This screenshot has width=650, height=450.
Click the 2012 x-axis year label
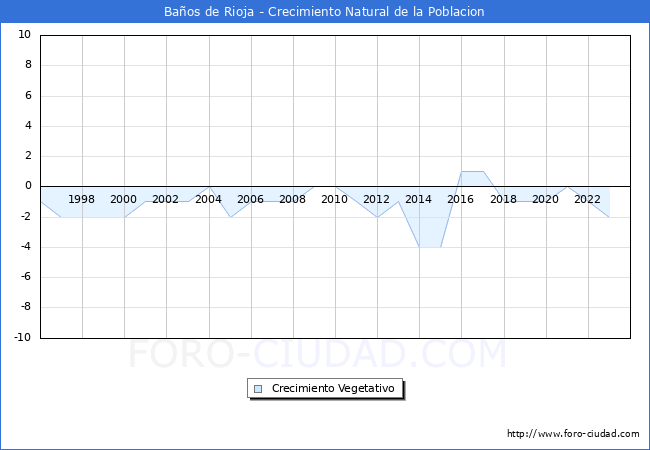tap(376, 199)
